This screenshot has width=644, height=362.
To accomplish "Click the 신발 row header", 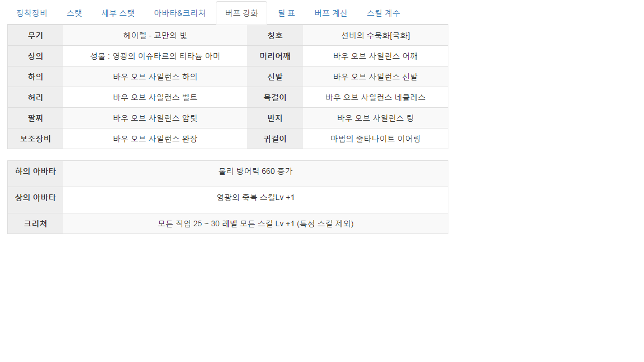I will (x=275, y=77).
